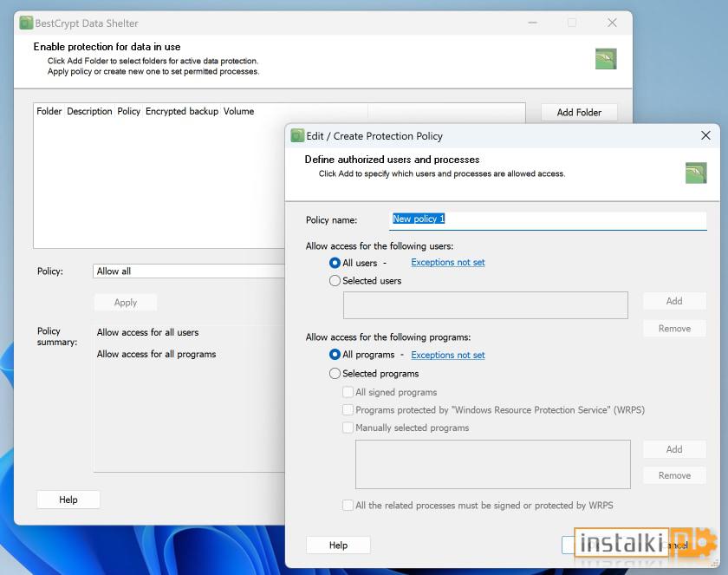Click the Volume column header
The height and width of the screenshot is (575, 728).
238,111
